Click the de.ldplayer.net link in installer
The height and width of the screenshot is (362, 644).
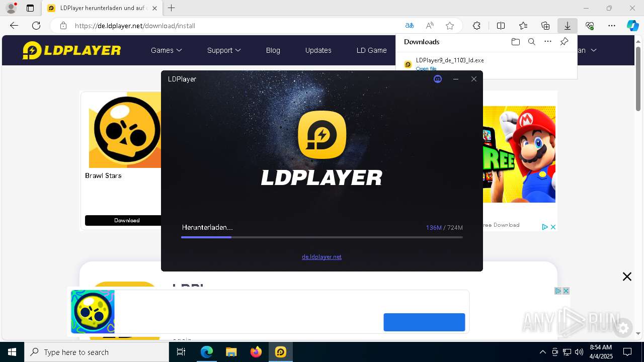point(321,257)
